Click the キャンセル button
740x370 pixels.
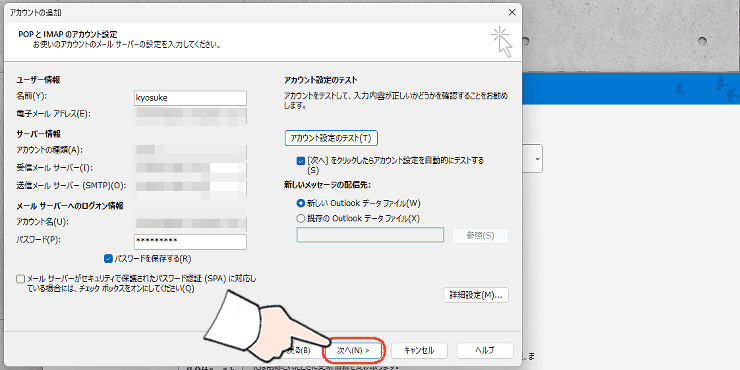coord(419,351)
